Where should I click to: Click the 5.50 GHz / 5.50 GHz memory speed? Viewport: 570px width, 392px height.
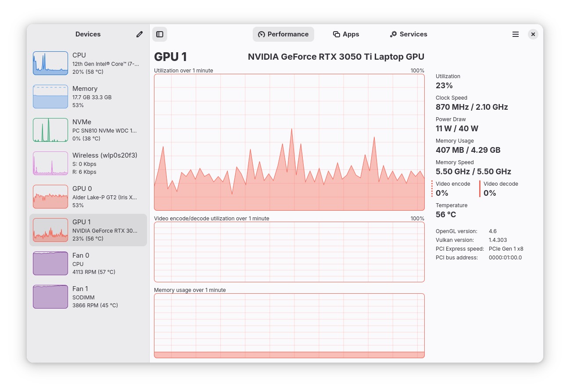473,172
